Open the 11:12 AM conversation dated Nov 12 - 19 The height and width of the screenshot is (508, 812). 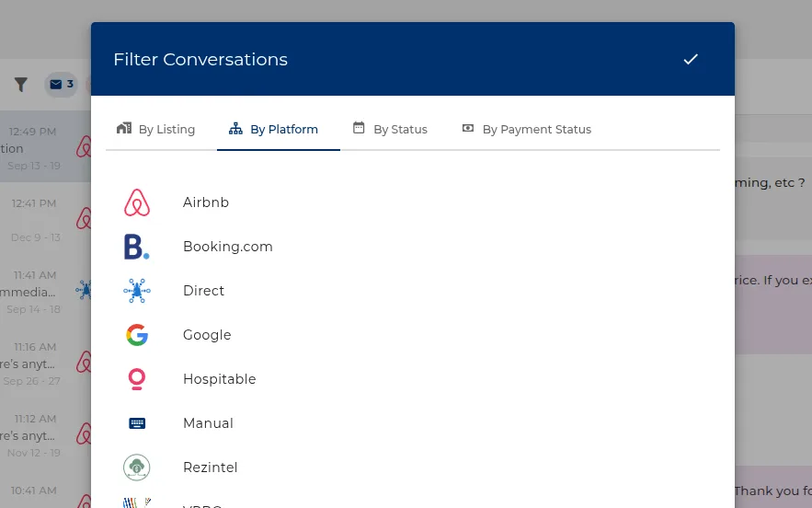pos(46,433)
